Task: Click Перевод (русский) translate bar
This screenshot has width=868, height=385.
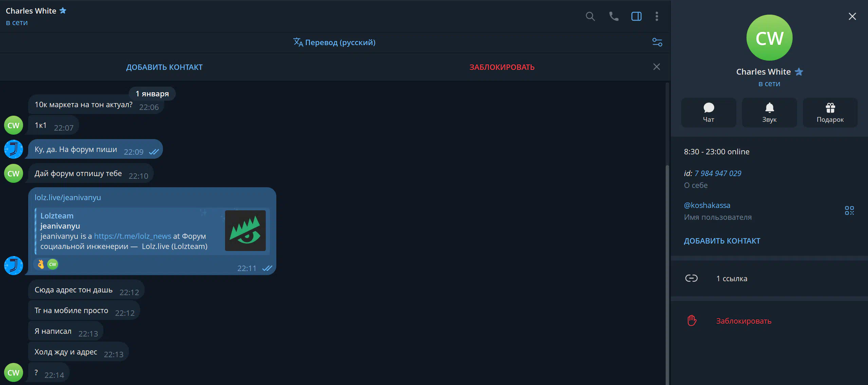Action: click(x=334, y=42)
